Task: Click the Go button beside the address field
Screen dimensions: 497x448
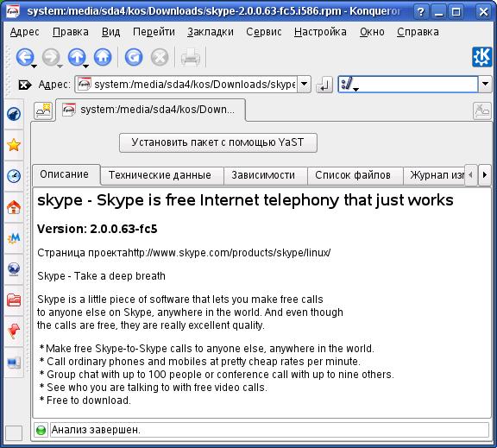Action: click(324, 85)
